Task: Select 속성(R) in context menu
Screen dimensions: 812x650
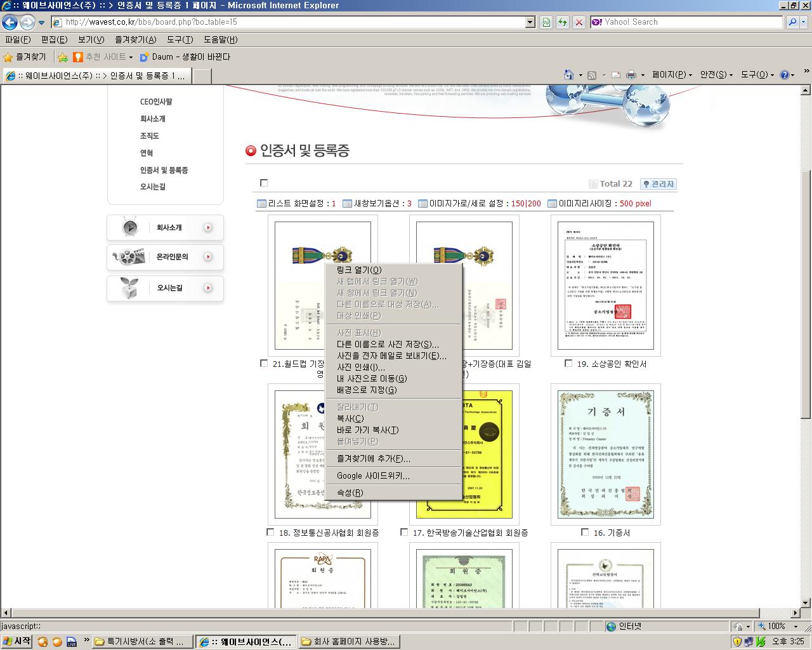Action: (x=394, y=493)
